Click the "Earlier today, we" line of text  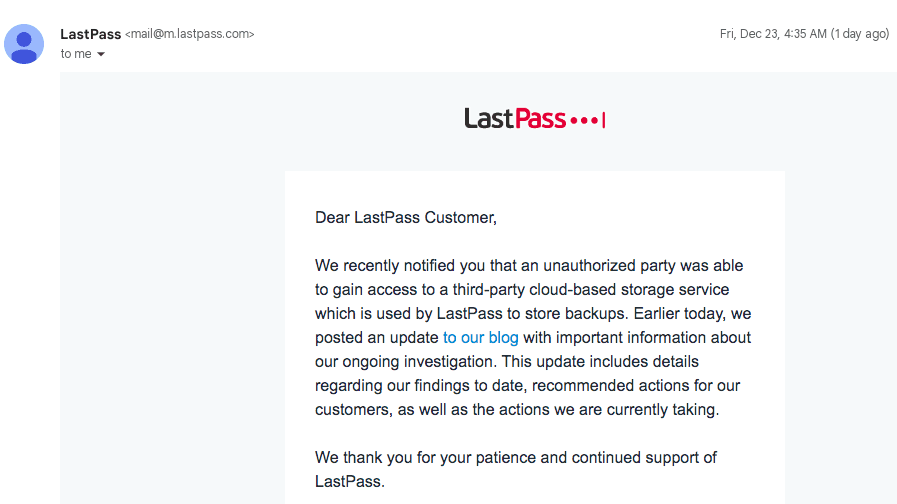click(x=692, y=313)
